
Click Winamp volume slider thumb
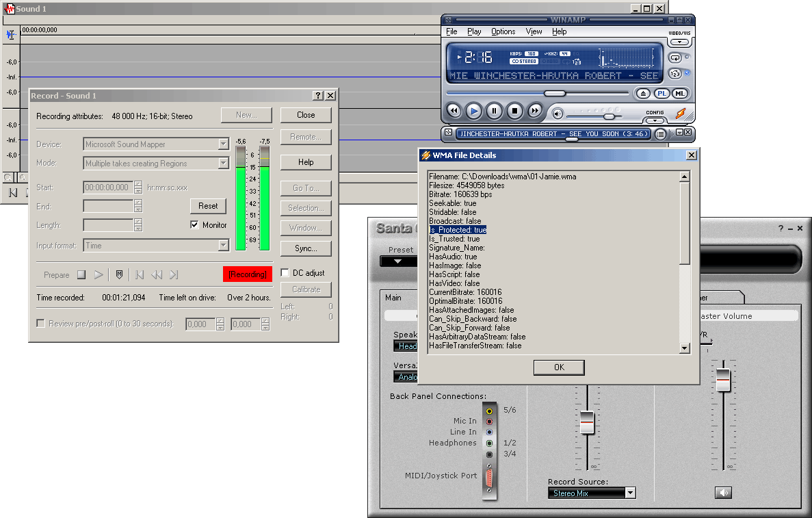[610, 116]
